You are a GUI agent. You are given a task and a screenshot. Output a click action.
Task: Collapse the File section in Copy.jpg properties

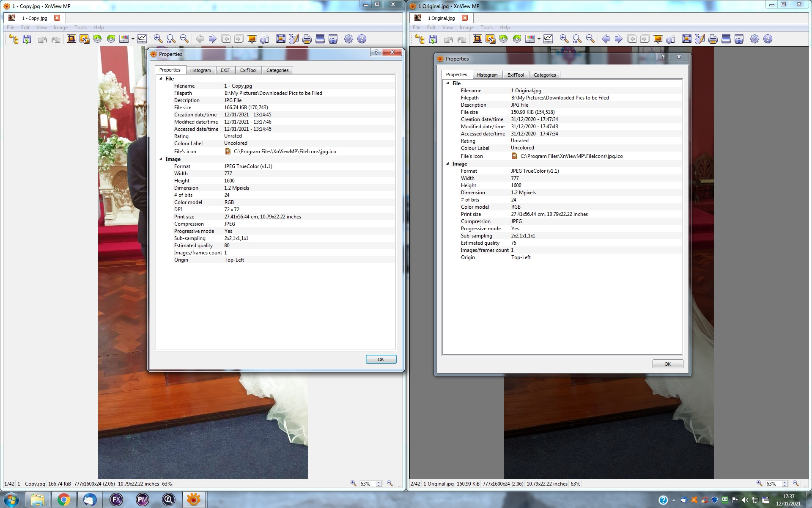click(161, 79)
